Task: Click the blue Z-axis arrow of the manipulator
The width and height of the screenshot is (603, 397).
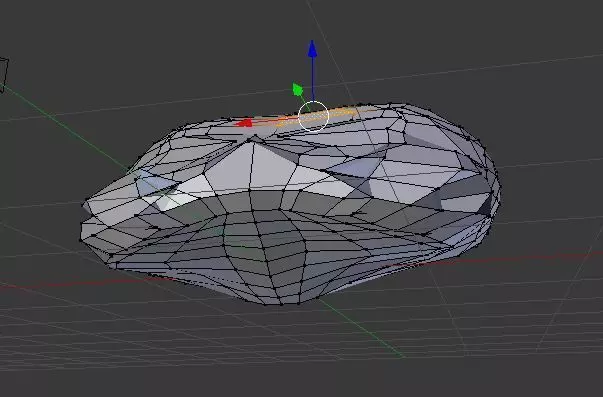Action: 313,49
